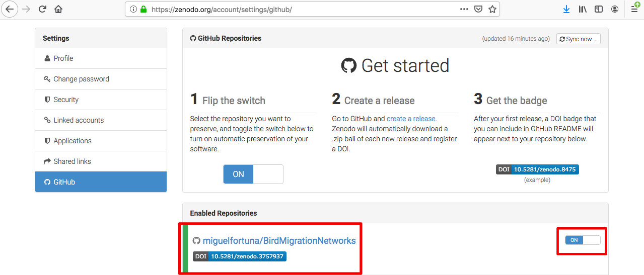Screen dimensions: 644x275
Task: Go back with the browser back arrow
Action: 10,9
